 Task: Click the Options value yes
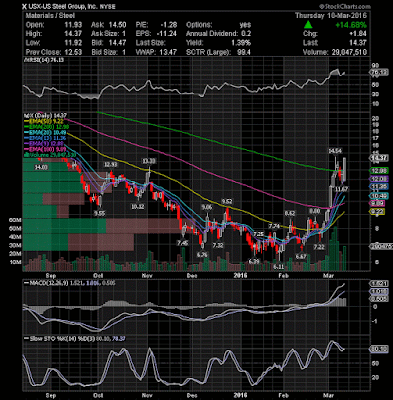(245, 25)
